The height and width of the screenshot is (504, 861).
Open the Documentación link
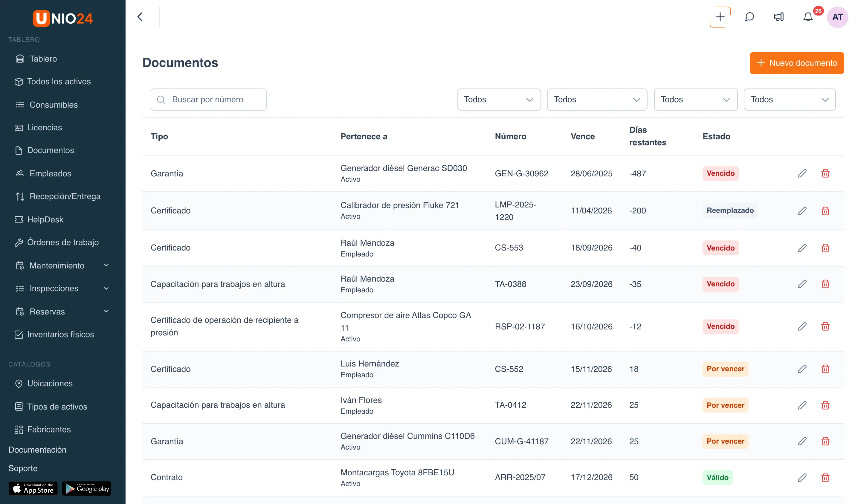37,450
